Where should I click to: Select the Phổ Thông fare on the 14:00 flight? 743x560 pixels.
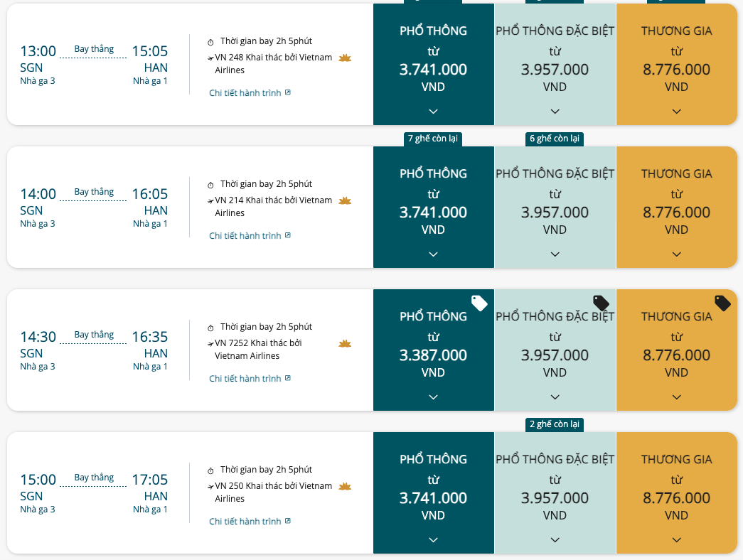(434, 207)
